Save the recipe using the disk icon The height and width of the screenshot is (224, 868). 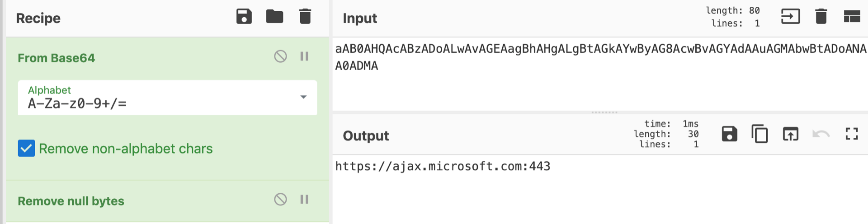click(x=244, y=17)
